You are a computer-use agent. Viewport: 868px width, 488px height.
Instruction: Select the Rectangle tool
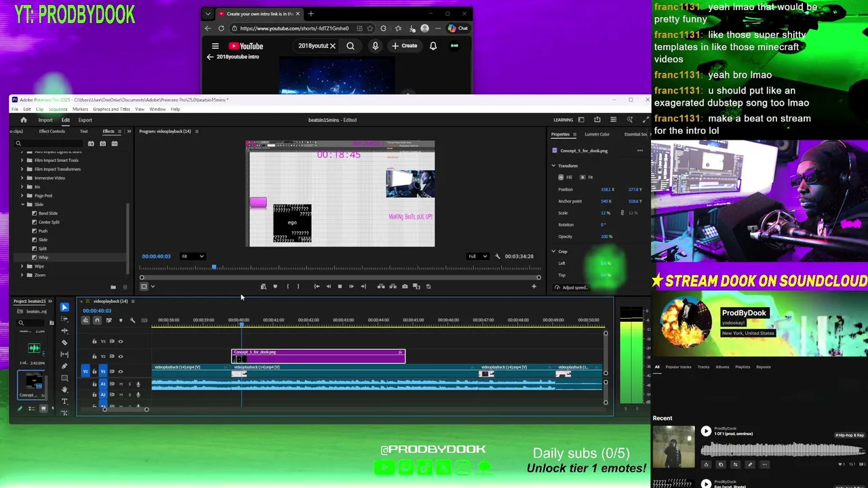(x=64, y=378)
